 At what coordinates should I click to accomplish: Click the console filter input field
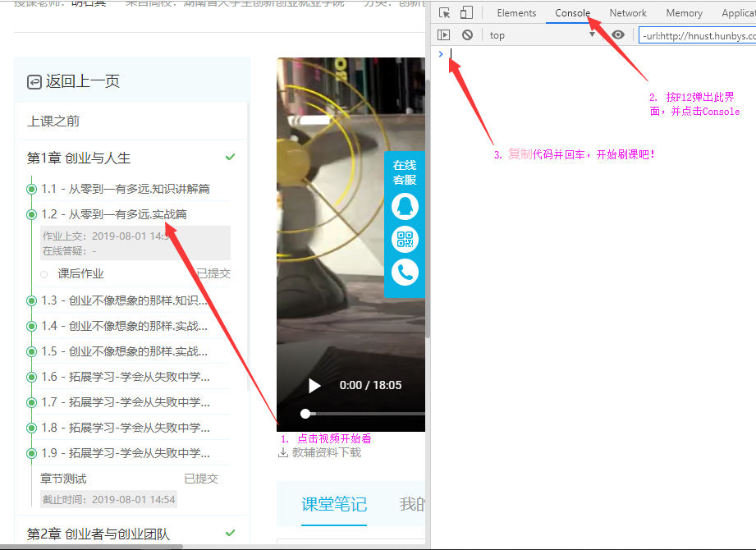pos(697,35)
